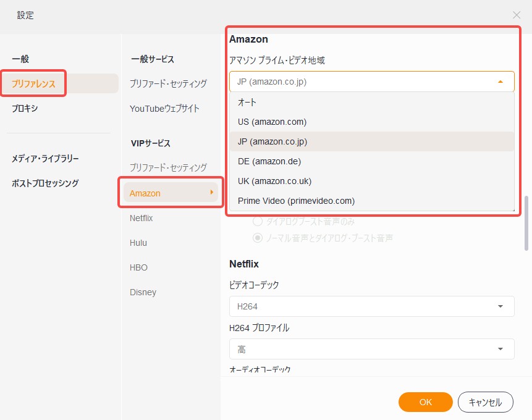Go to プリファード・セッティング under VIPサービス
Screen dimensions: 532x420
(168, 167)
